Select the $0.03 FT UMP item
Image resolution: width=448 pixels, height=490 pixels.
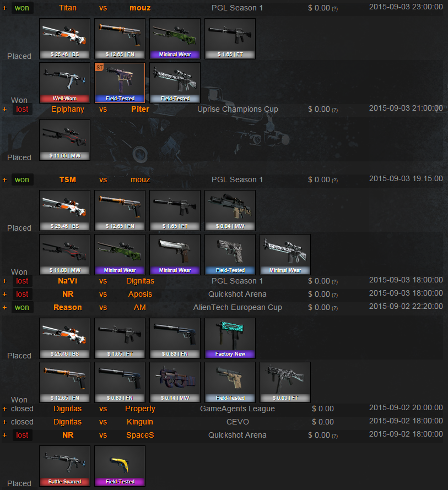point(285,383)
